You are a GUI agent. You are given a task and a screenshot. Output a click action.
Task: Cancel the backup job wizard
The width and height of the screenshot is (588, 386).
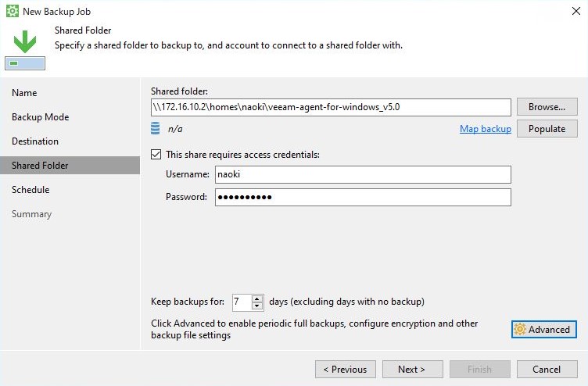(547, 370)
